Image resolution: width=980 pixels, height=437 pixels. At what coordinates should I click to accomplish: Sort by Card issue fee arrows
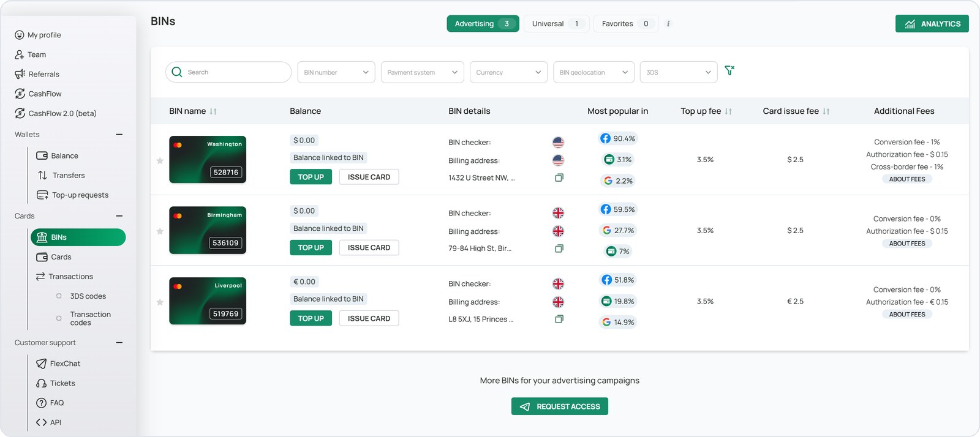(826, 111)
